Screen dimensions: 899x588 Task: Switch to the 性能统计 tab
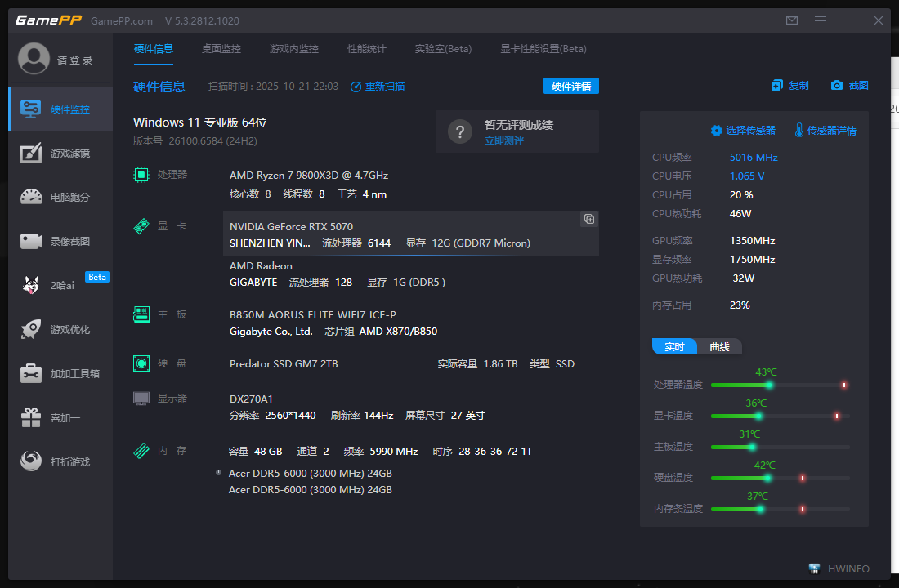(x=366, y=49)
